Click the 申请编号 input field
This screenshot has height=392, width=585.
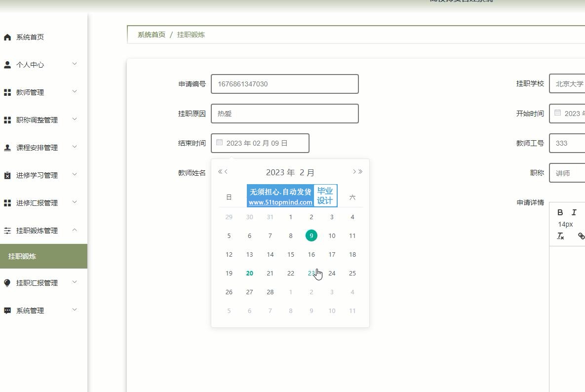click(284, 84)
